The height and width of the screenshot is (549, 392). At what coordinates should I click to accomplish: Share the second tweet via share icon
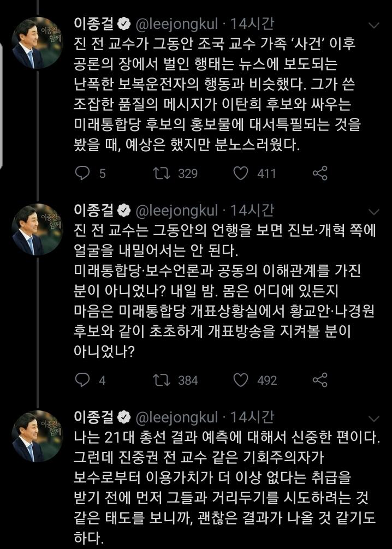tap(320, 379)
